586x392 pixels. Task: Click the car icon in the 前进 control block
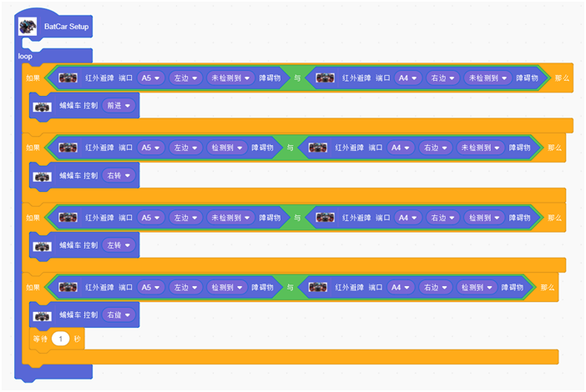[x=42, y=106]
